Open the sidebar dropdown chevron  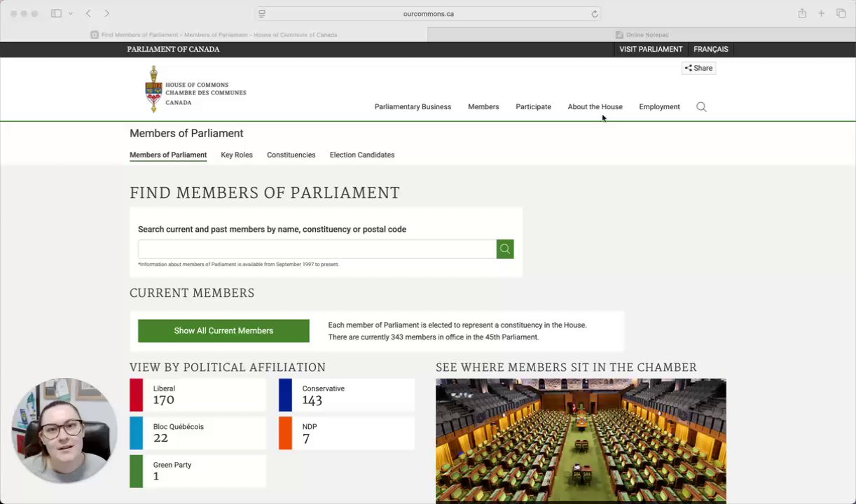tap(70, 13)
